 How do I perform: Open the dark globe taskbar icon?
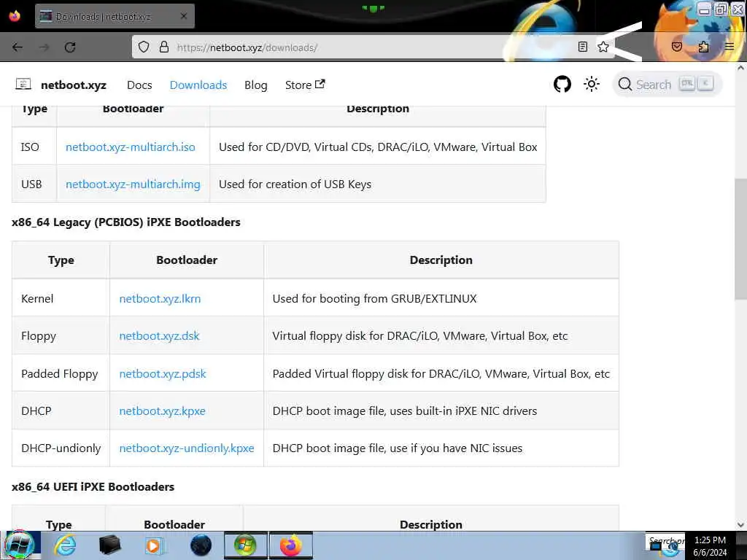(201, 545)
